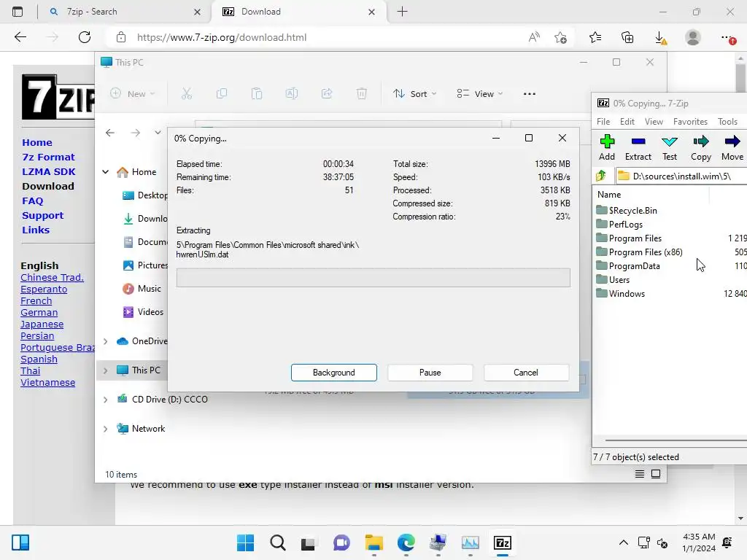Go up one folder level in 7-Zip
The image size is (747, 560).
pyautogui.click(x=601, y=176)
